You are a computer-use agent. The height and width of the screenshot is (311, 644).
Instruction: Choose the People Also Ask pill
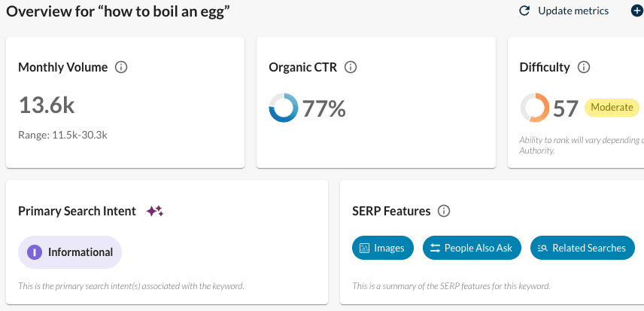pos(471,248)
